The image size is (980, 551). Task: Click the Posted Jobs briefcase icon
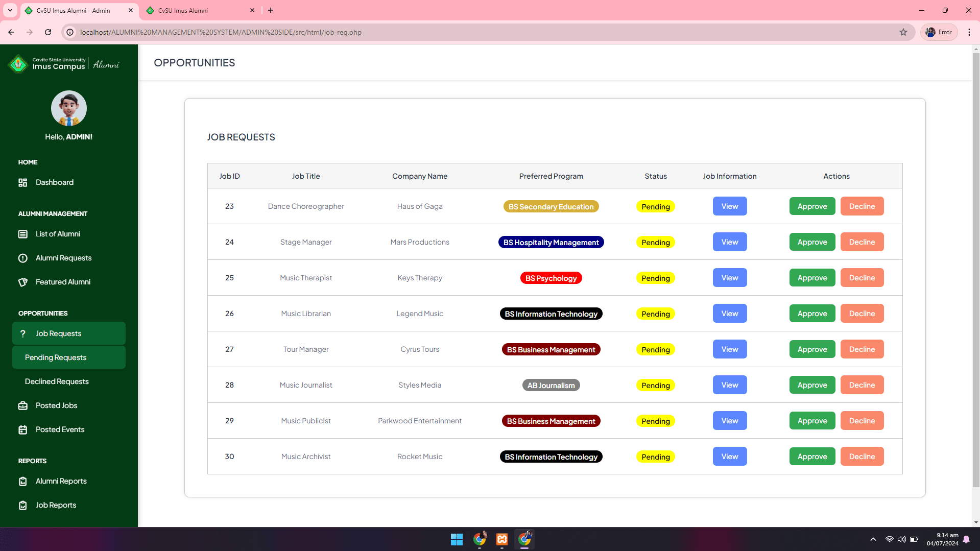22,405
